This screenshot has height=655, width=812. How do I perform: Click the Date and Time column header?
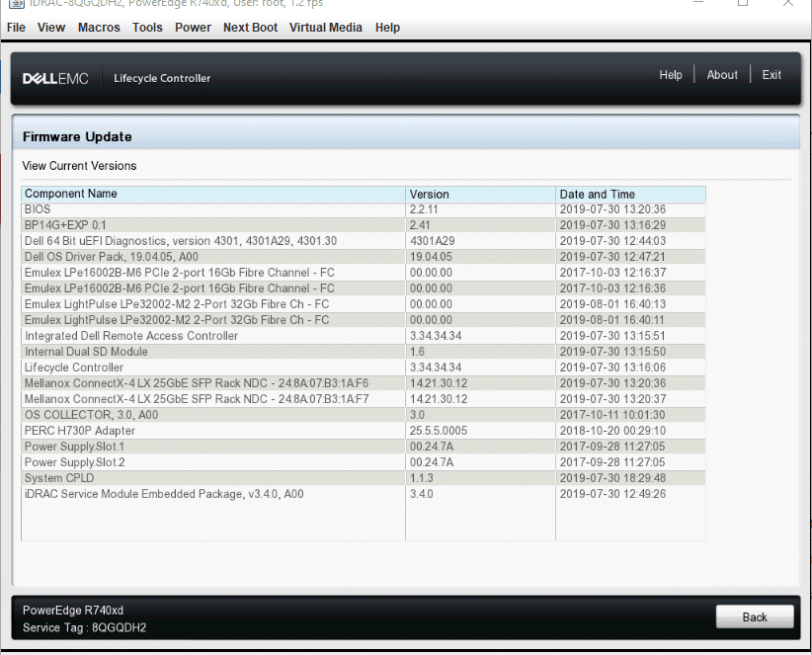coord(630,195)
